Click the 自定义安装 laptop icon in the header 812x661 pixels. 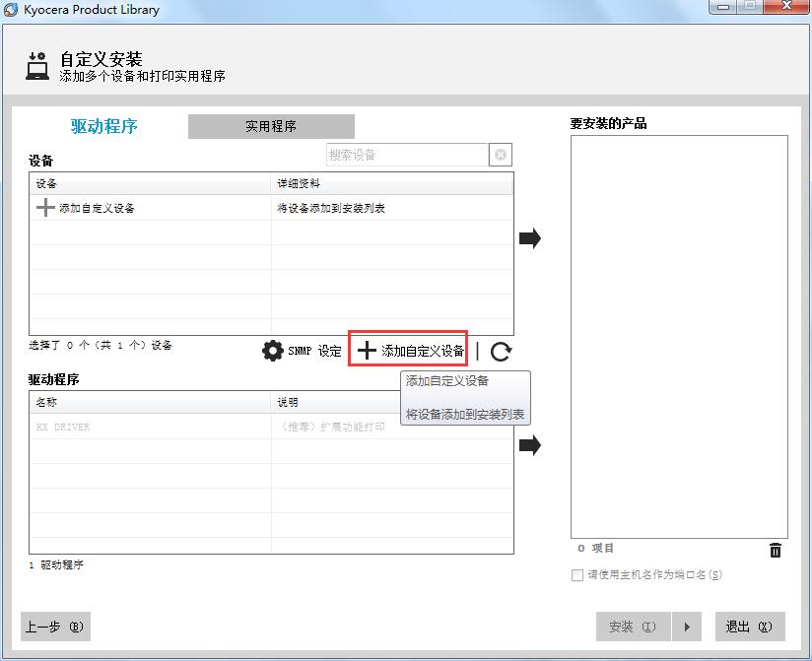(37, 66)
